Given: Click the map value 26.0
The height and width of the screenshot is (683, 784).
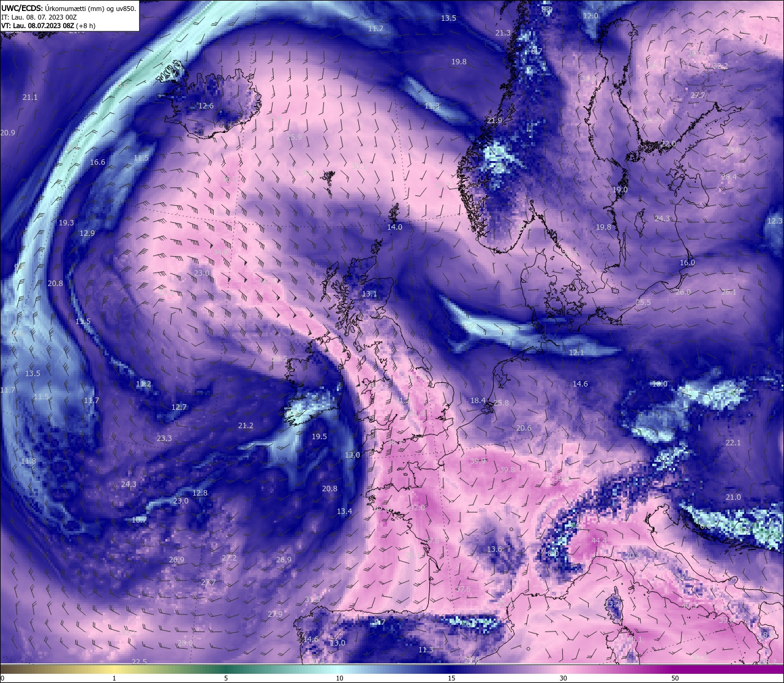Looking at the screenshot, I should point(683,292).
